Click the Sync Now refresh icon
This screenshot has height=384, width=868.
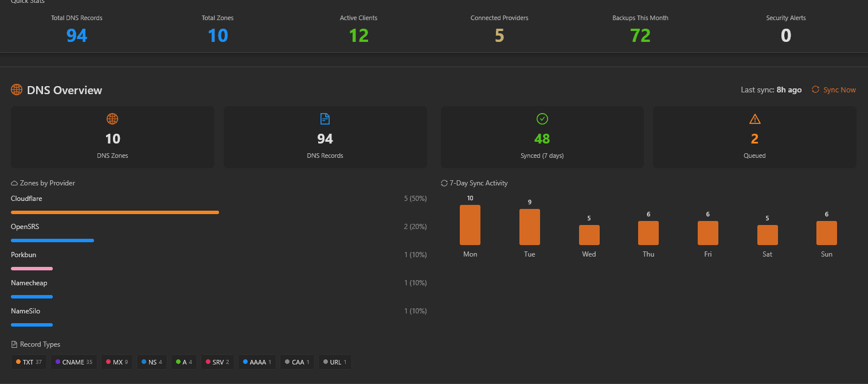click(x=815, y=90)
